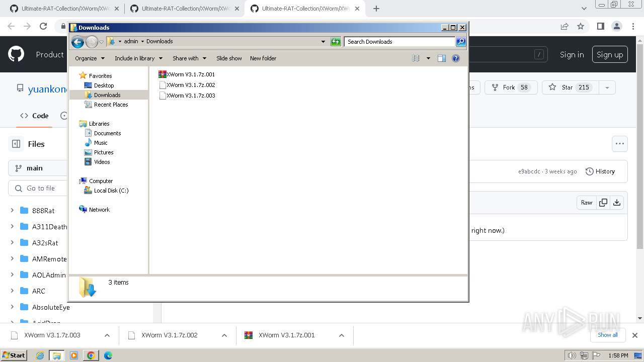The width and height of the screenshot is (644, 362).
Task: Open Local Disk (C:)
Action: 111,191
